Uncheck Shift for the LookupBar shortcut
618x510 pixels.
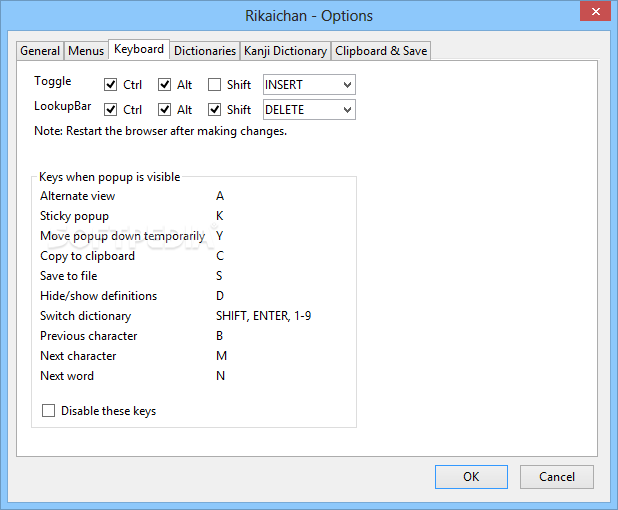pos(214,110)
